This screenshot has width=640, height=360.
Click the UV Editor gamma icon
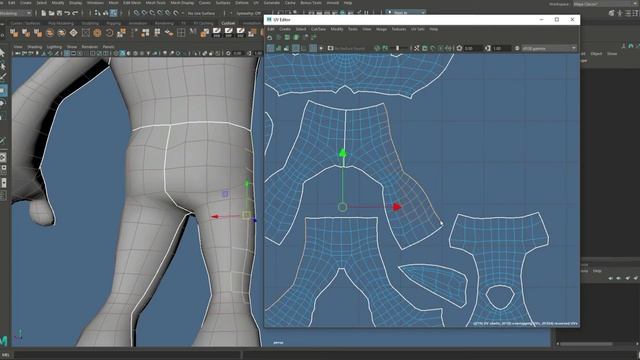point(487,48)
